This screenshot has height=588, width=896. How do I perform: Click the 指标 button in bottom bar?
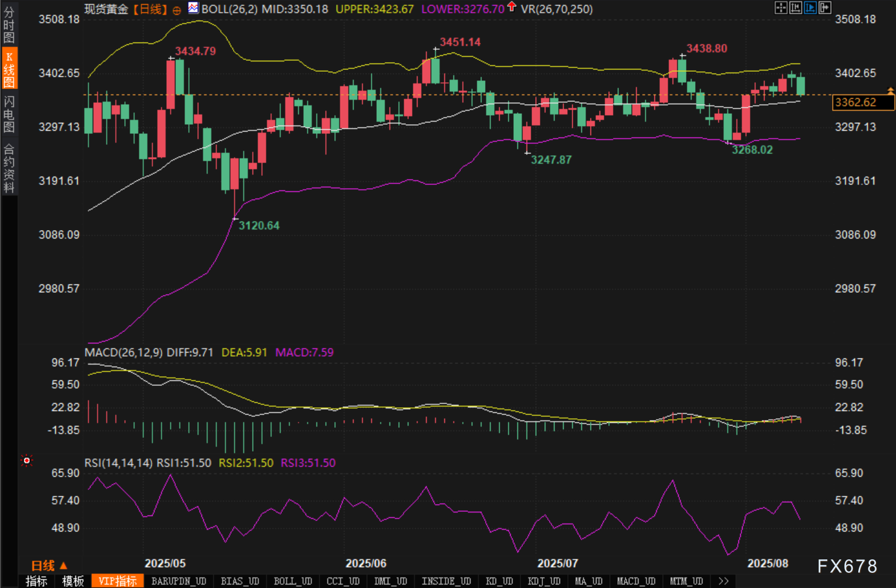coord(37,581)
